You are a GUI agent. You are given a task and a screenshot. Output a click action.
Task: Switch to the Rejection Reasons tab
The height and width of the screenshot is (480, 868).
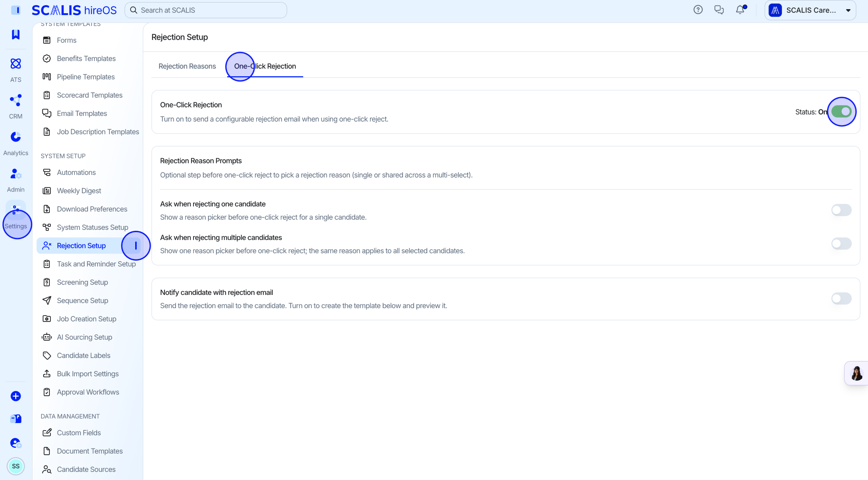click(187, 66)
